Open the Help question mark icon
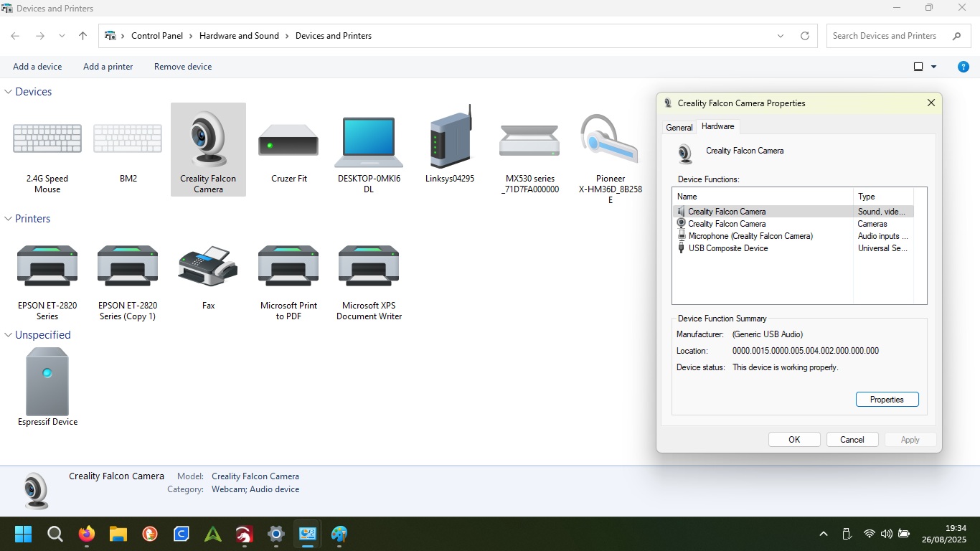The image size is (980, 551). (x=963, y=67)
